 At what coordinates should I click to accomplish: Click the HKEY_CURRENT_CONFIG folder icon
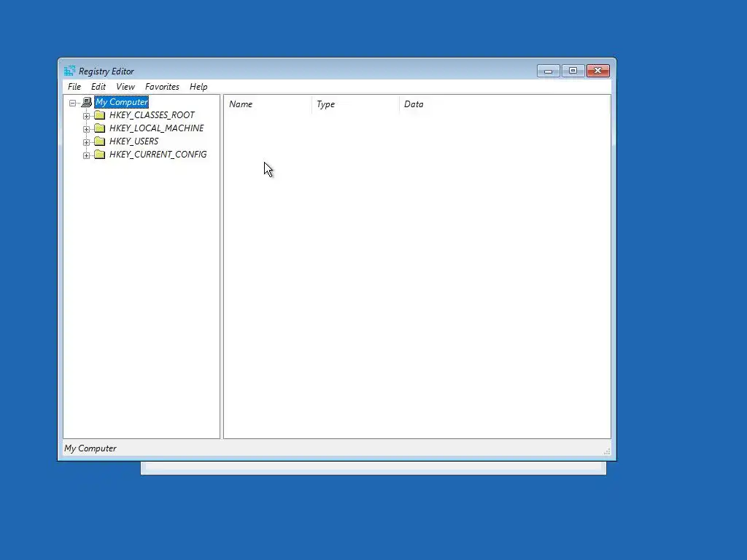99,155
